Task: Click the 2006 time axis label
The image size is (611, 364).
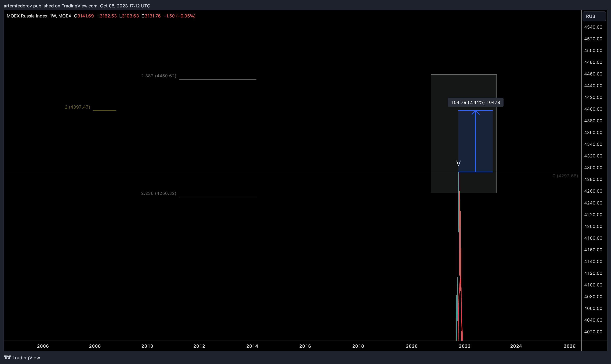Action: (x=43, y=346)
